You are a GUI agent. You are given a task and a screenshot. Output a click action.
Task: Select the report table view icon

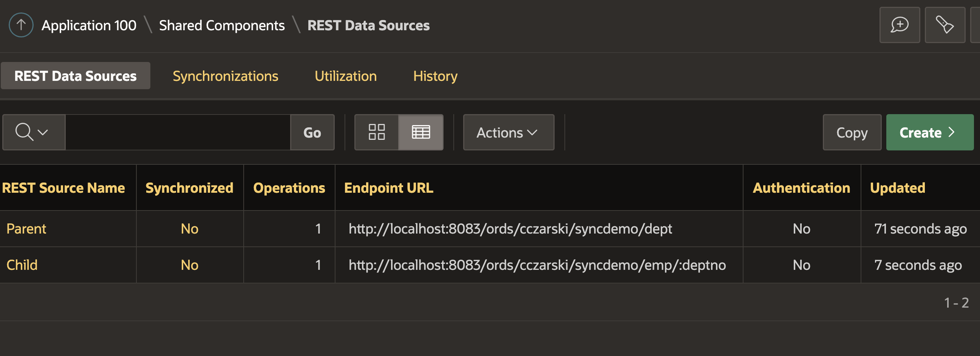click(x=421, y=132)
